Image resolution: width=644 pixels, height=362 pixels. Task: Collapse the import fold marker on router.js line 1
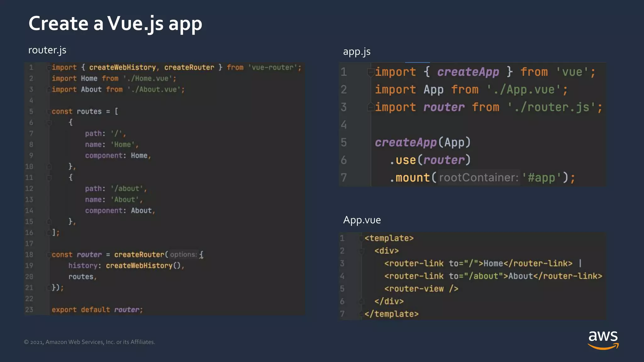(49, 68)
